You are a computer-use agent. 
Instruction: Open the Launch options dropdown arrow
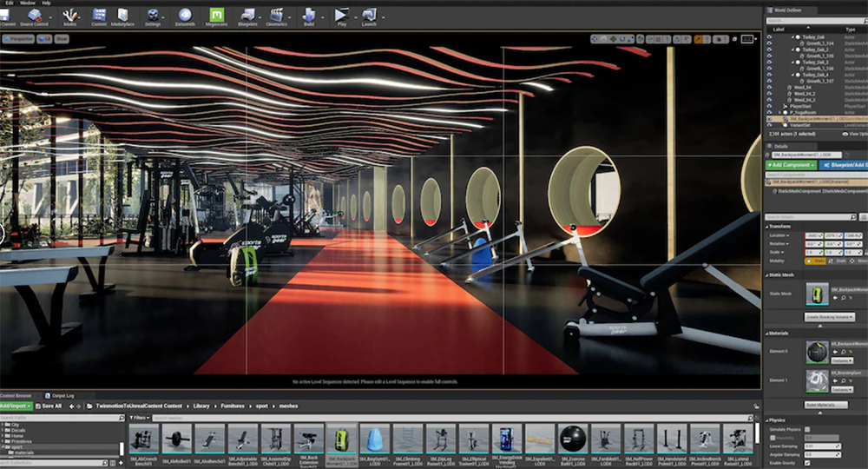382,17
